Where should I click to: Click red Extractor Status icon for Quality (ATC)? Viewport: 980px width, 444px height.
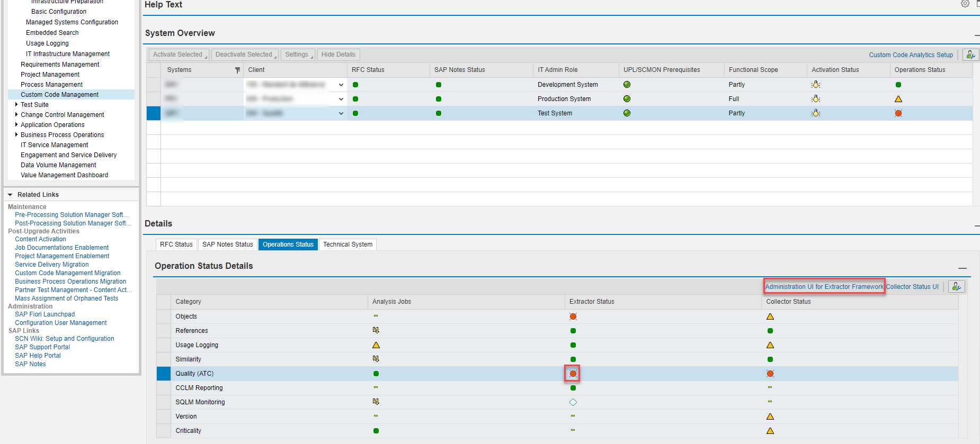click(573, 374)
